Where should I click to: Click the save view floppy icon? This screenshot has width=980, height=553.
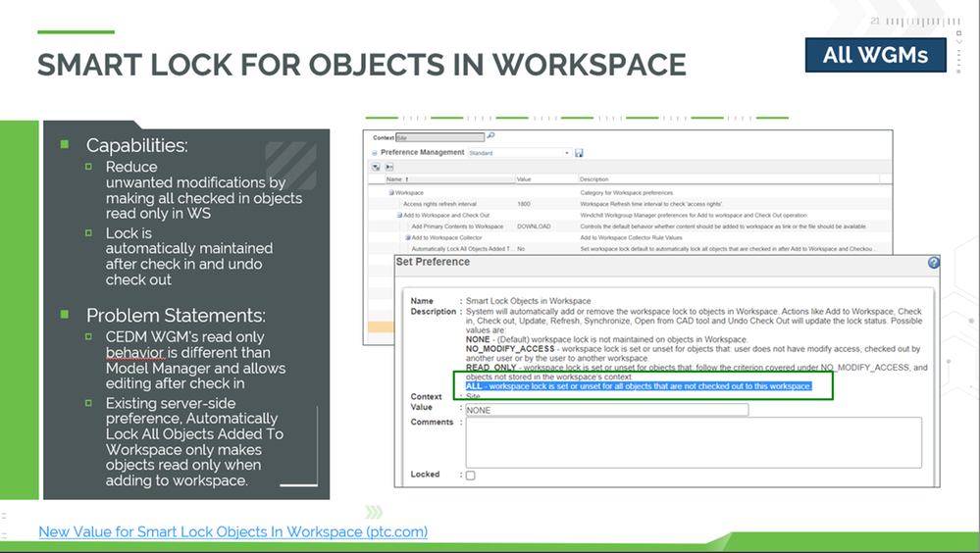point(579,153)
